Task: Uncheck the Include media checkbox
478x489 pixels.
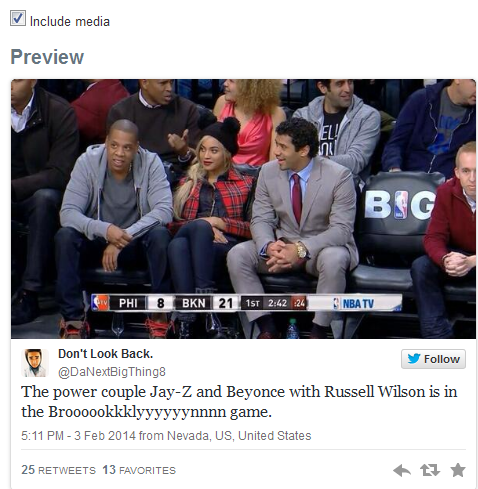Action: (x=18, y=18)
